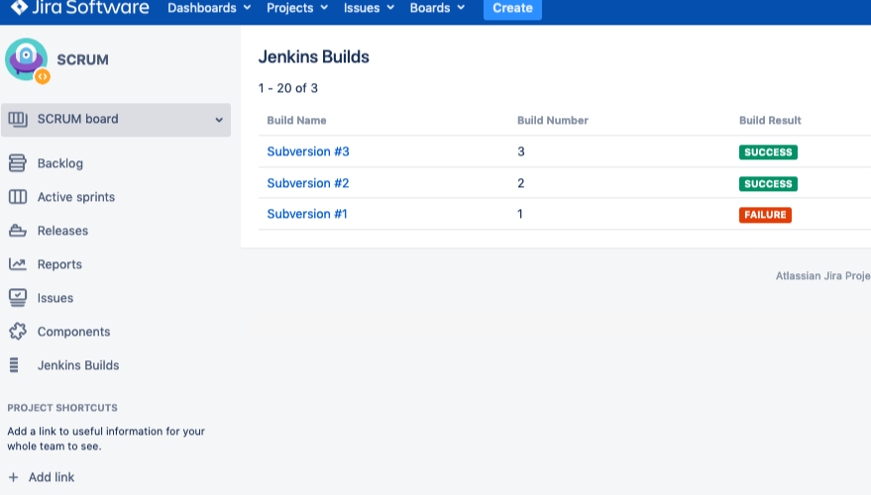Click build number 1 cell

(x=520, y=214)
